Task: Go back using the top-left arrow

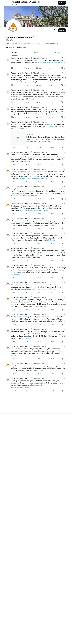Action: (7, 3)
